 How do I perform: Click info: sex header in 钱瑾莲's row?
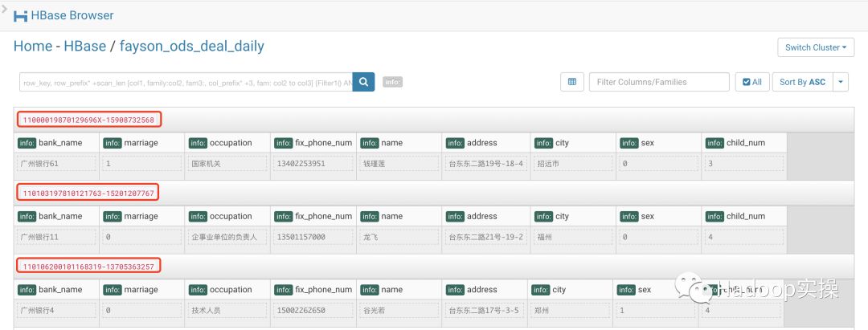(x=637, y=143)
